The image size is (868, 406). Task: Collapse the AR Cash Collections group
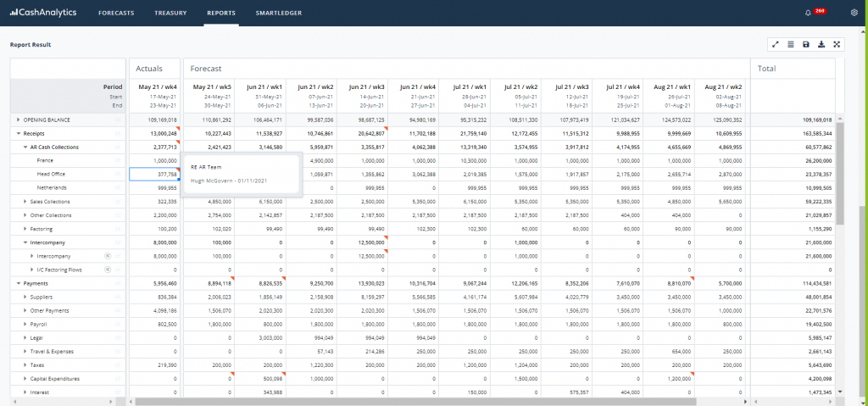(x=25, y=147)
